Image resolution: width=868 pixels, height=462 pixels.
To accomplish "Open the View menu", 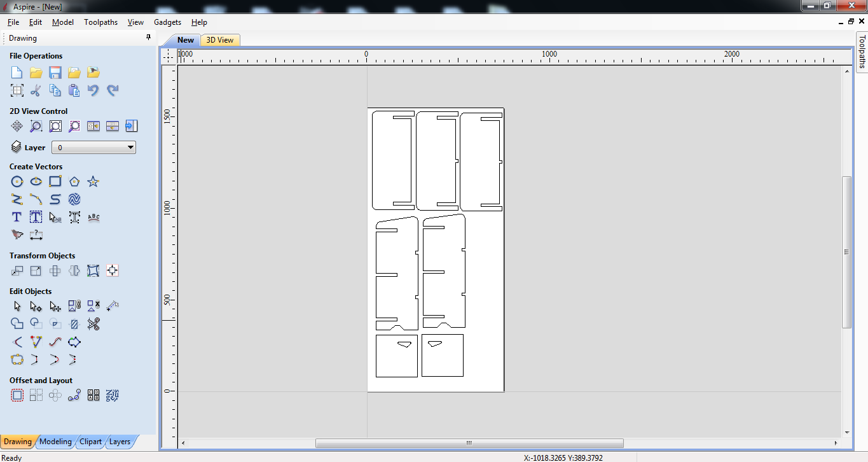I will 135,22.
